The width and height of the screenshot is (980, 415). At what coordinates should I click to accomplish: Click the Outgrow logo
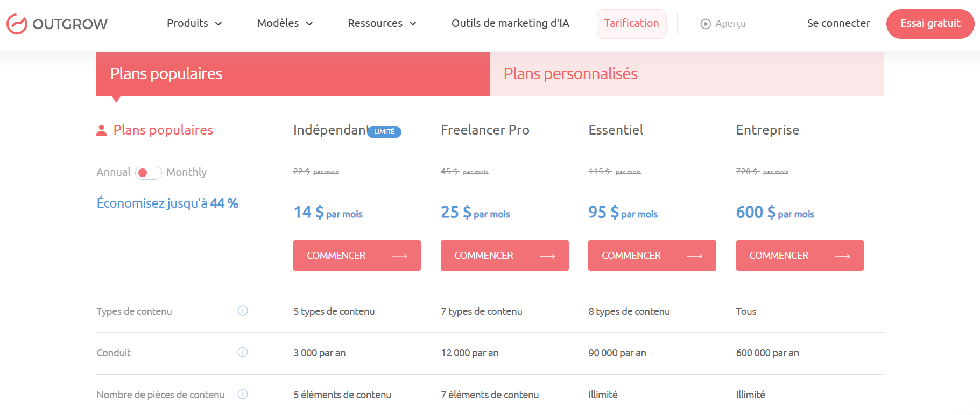tap(57, 24)
